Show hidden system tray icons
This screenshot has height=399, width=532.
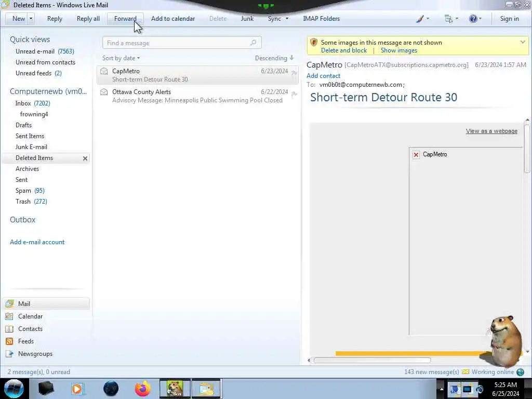tap(442, 389)
